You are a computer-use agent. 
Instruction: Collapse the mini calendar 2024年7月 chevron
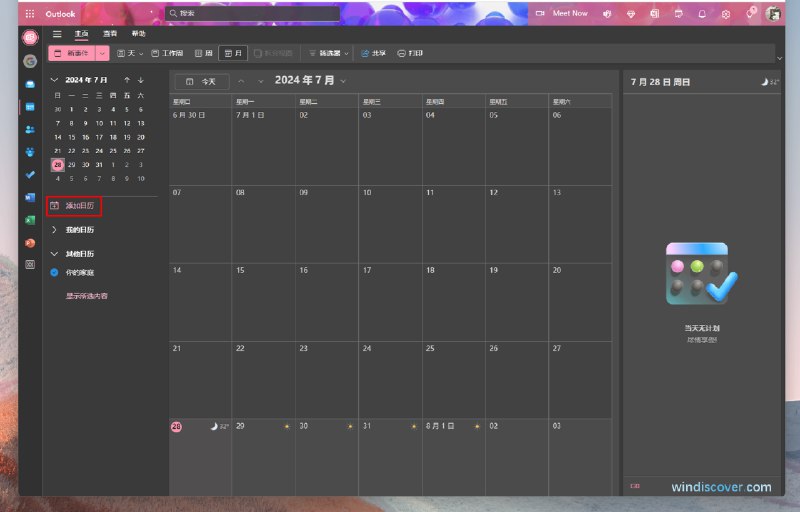click(x=54, y=80)
